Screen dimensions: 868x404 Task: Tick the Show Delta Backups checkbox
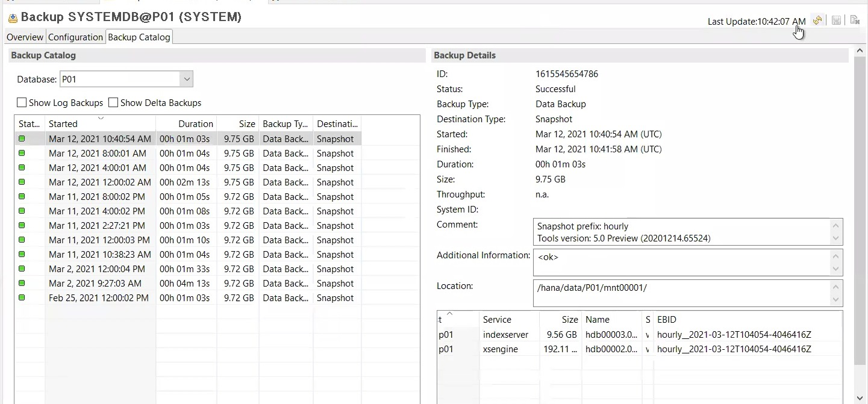coord(113,103)
